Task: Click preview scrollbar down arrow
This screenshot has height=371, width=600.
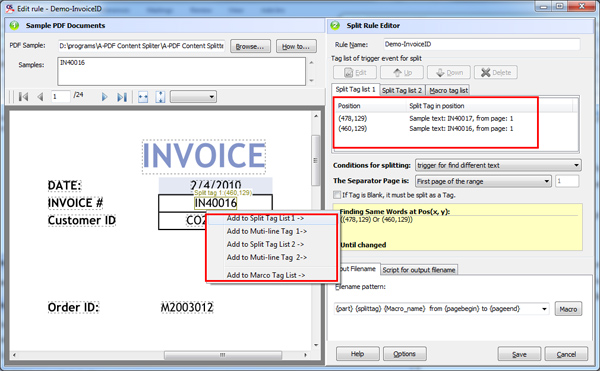Action: (x=316, y=345)
